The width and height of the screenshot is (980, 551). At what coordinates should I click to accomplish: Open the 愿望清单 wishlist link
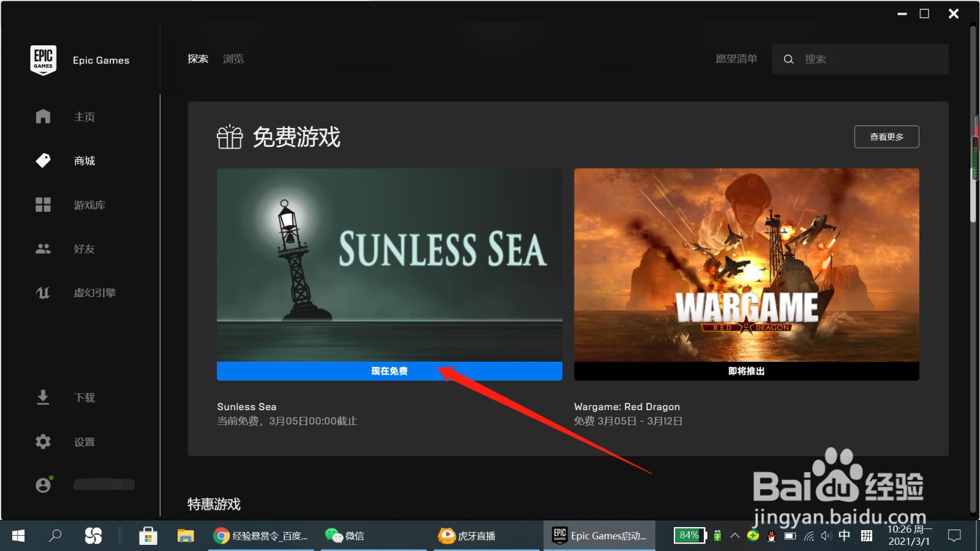click(x=736, y=59)
